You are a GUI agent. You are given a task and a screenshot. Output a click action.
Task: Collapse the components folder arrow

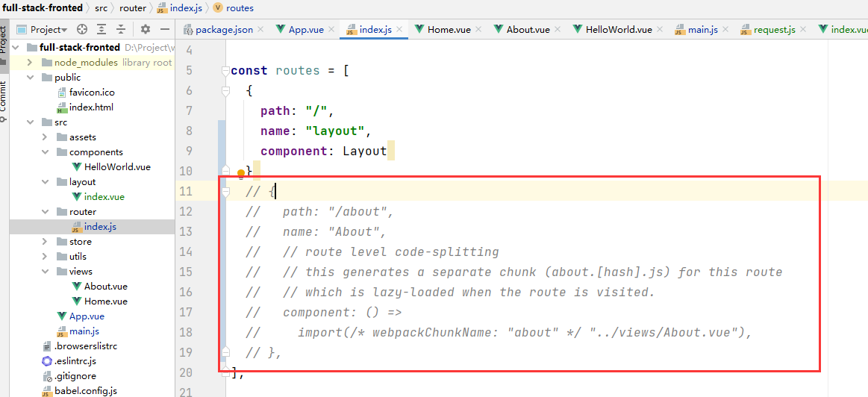45,151
